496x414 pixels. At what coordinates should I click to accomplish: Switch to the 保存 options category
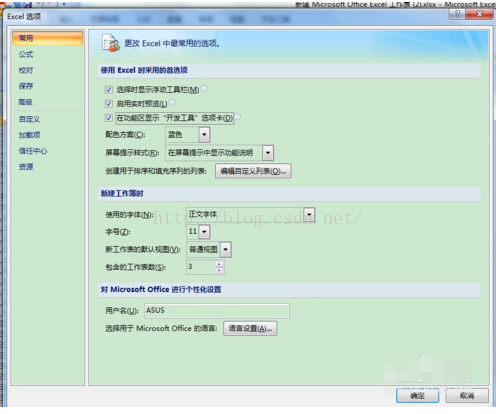(x=26, y=86)
